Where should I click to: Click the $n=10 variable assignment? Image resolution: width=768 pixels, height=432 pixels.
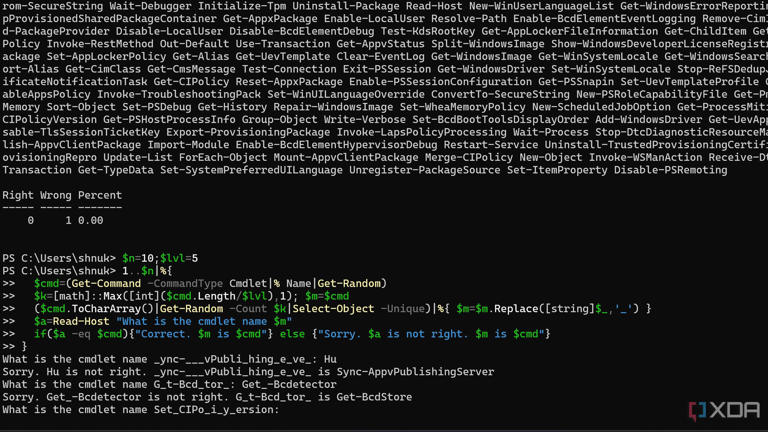point(138,258)
